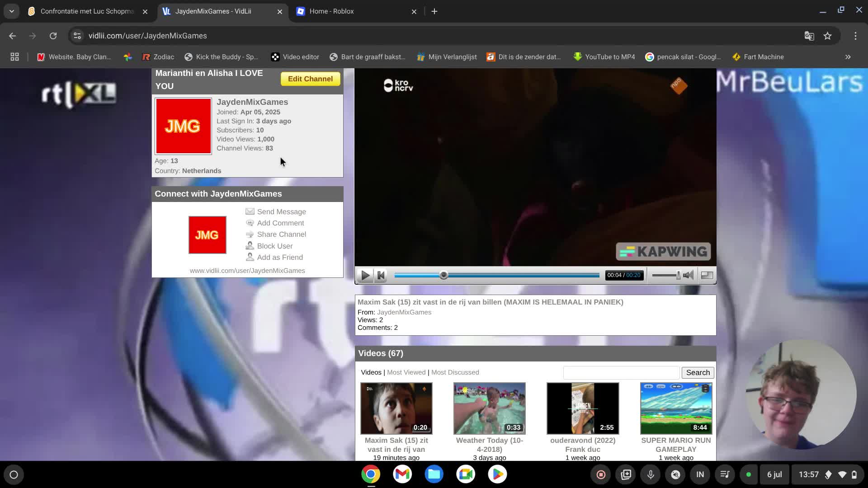Image resolution: width=868 pixels, height=488 pixels.
Task: Click the JMG avatar in Connect box
Action: tap(207, 235)
